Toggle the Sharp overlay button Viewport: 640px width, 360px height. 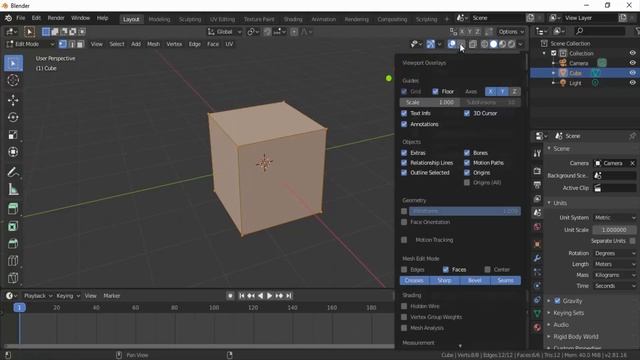[x=444, y=280]
